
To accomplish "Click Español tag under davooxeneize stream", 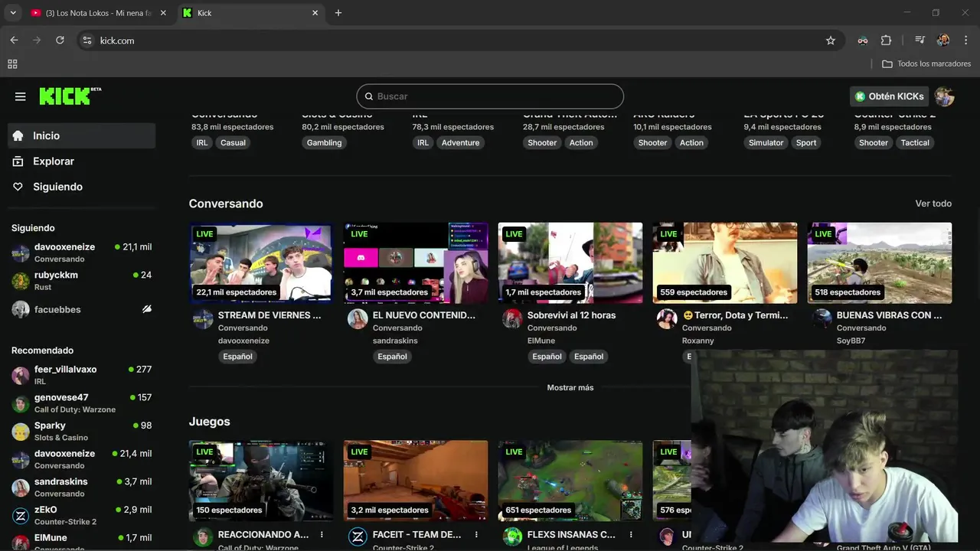I will [237, 357].
